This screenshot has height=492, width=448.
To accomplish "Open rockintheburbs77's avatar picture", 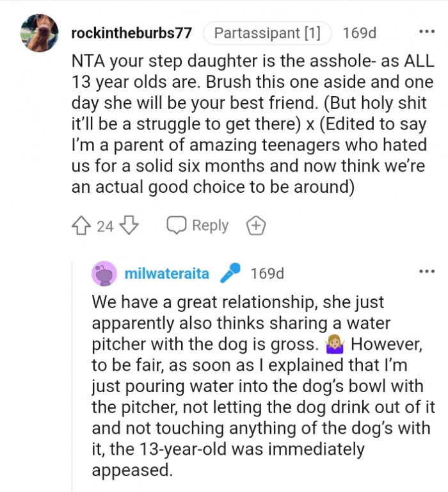I will (x=38, y=33).
